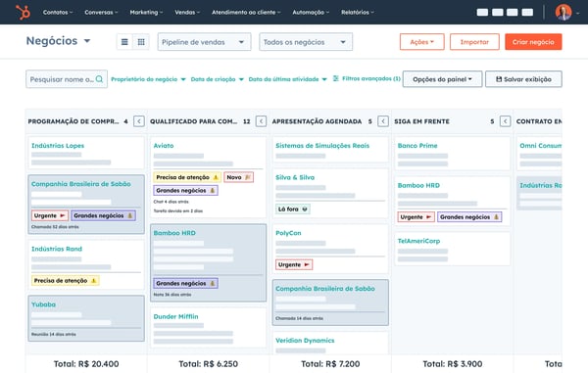Click the Total: R$ 7.200 value
Screen dimensions: 588x373
[x=330, y=363]
